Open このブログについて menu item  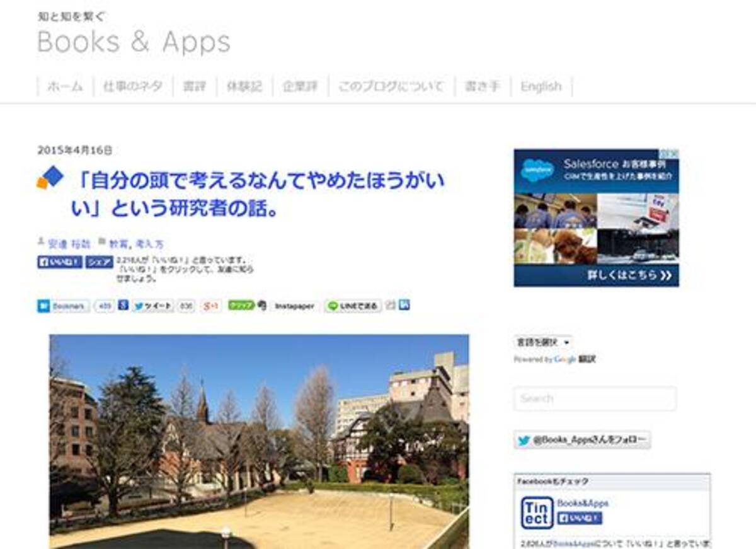point(391,86)
